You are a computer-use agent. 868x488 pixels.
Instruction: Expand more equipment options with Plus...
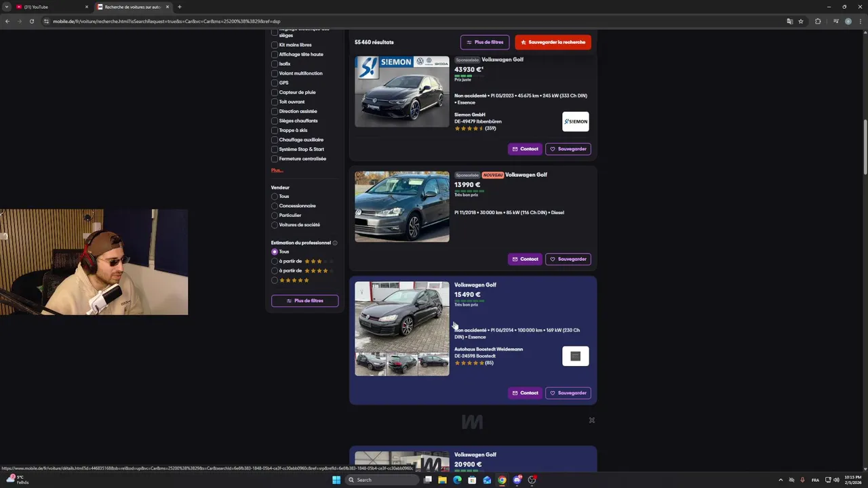pos(277,170)
